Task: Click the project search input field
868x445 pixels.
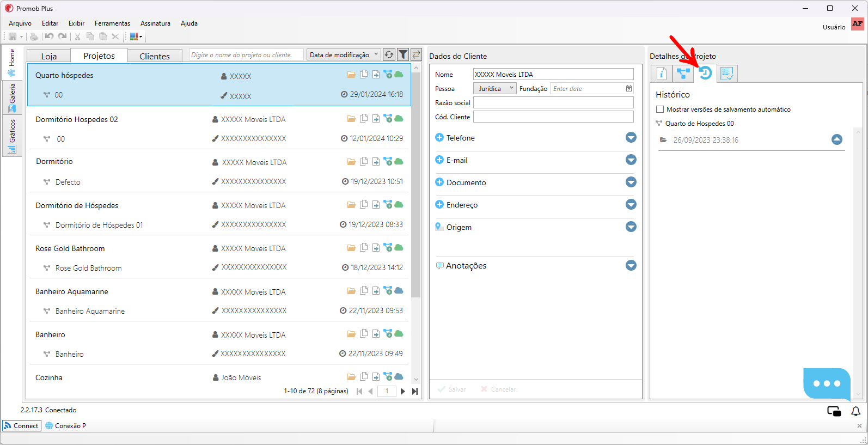Action: pos(247,54)
